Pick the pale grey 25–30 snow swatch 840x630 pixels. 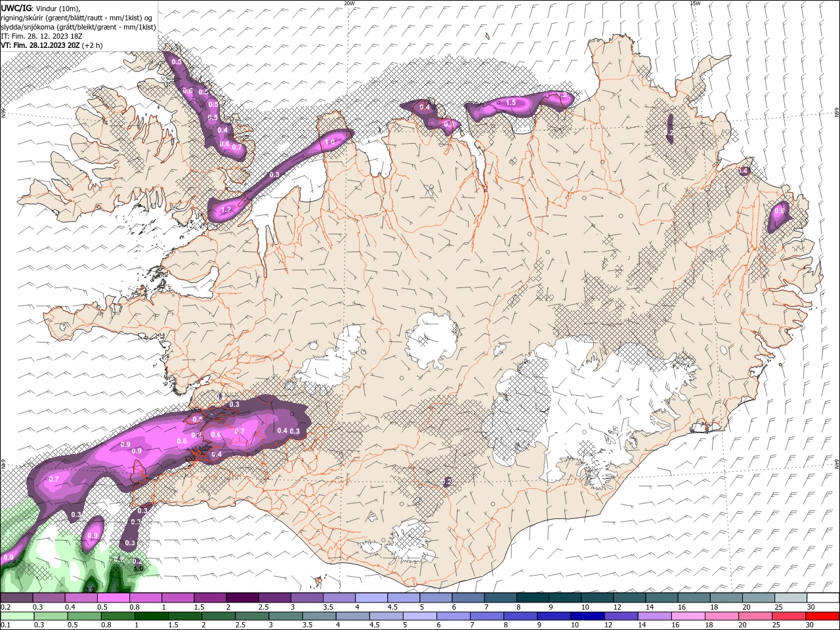point(789,598)
